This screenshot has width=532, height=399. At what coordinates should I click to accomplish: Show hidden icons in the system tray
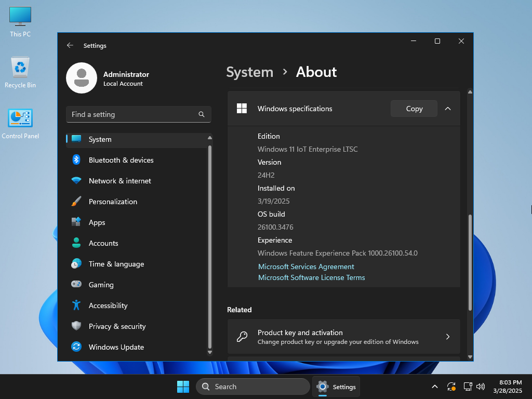(x=435, y=387)
